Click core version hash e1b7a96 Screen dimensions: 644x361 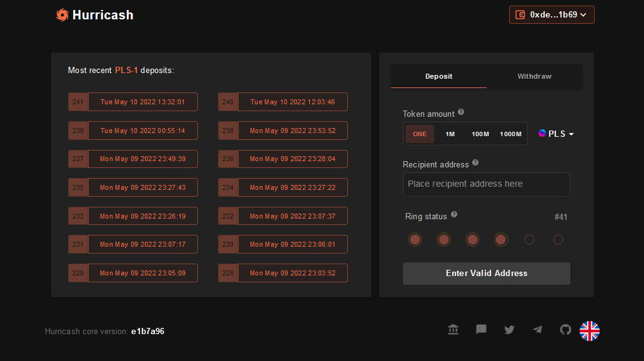click(148, 332)
